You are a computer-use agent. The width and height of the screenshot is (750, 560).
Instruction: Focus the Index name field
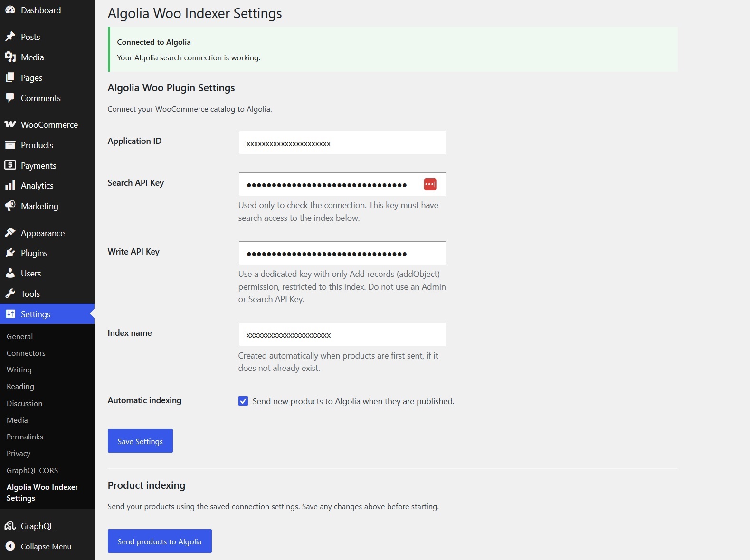click(342, 334)
